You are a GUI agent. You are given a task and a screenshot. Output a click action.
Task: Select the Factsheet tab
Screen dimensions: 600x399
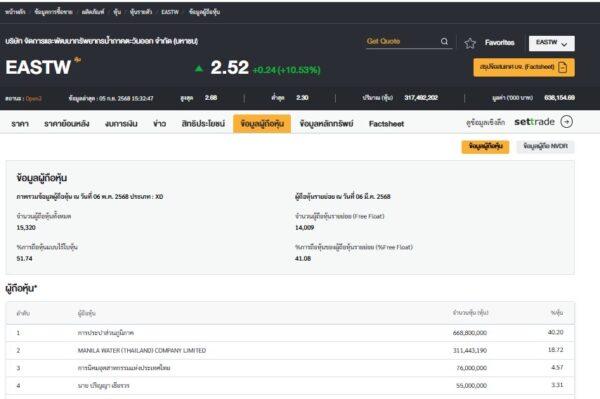[x=386, y=124]
